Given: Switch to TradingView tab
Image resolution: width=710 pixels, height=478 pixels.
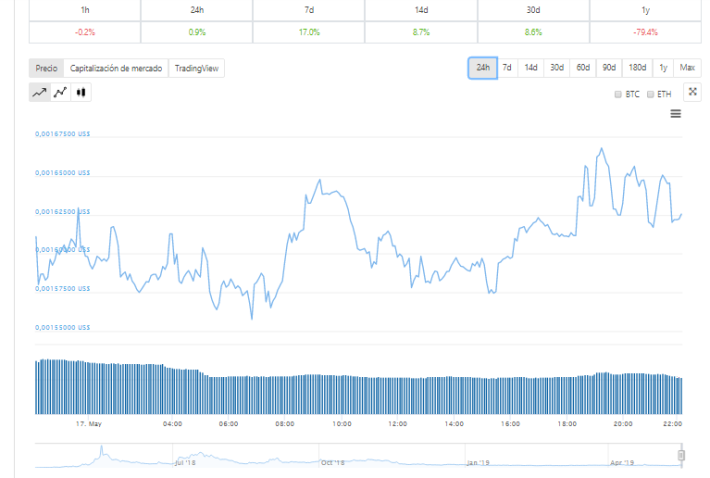Looking at the screenshot, I should click(197, 68).
